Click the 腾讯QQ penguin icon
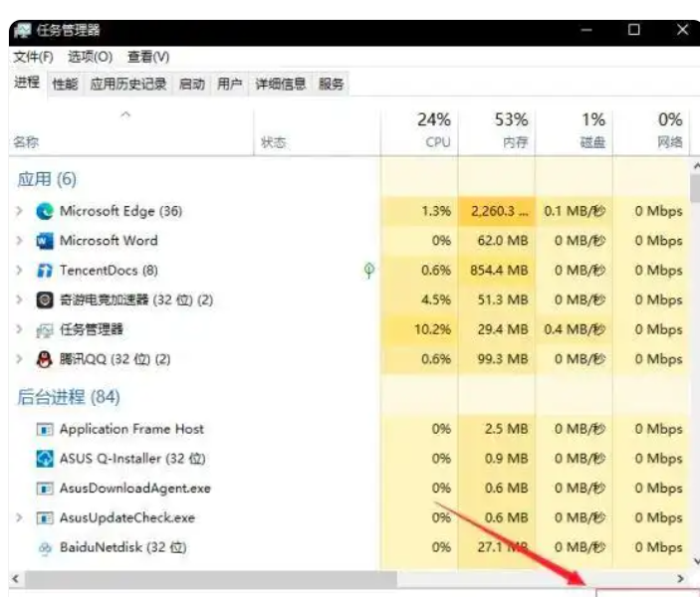 (x=44, y=359)
